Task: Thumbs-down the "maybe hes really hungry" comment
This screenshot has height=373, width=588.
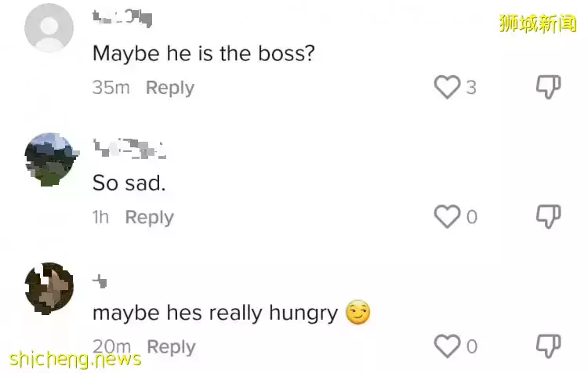Action: (x=548, y=346)
